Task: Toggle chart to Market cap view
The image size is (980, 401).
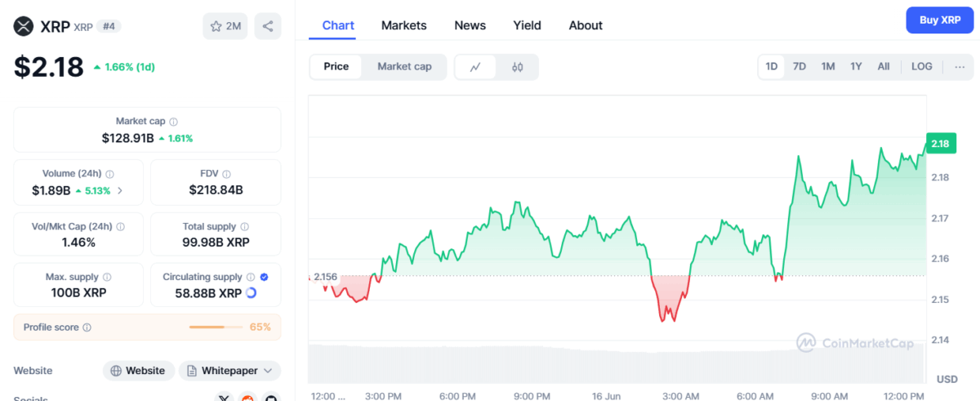Action: pyautogui.click(x=404, y=67)
